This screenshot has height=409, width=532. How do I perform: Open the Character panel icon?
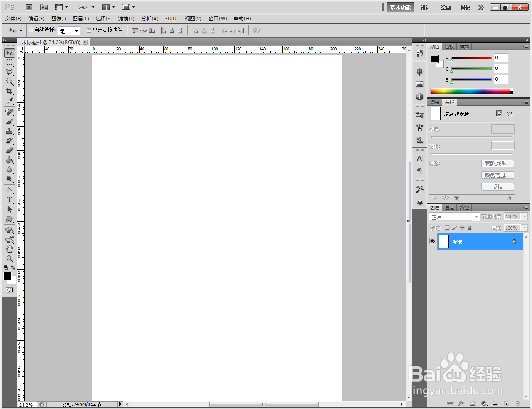point(419,158)
